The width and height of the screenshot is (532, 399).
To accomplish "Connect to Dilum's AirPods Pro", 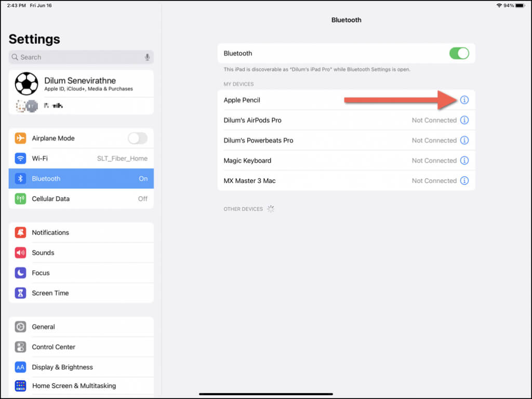I will (x=346, y=120).
